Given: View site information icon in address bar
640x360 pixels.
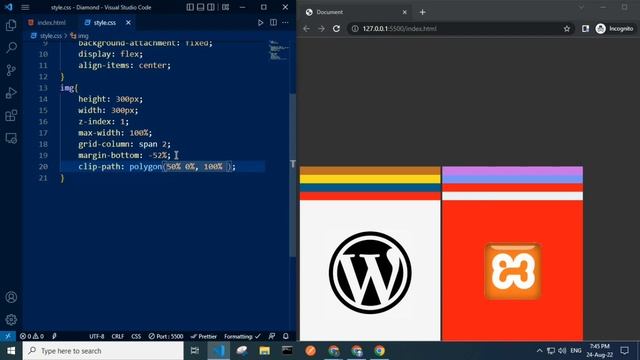Looking at the screenshot, I should click(x=355, y=29).
